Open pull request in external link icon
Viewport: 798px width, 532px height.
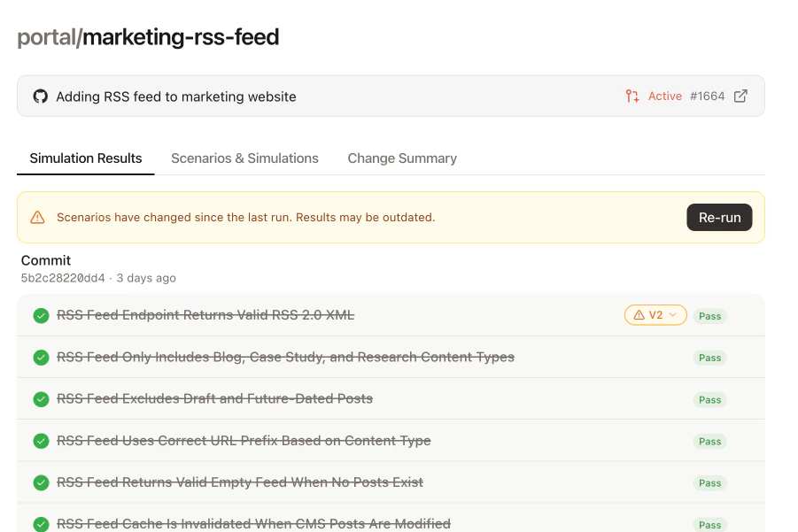tap(740, 96)
